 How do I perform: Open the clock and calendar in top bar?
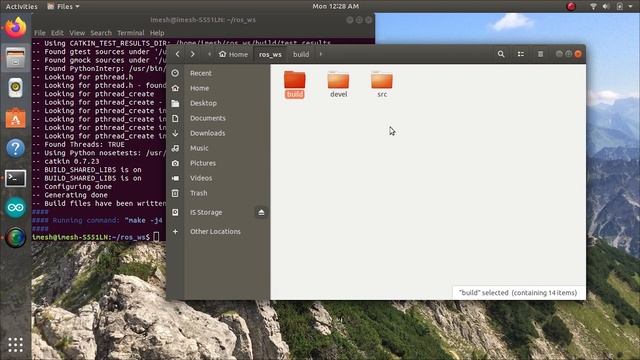(x=336, y=6)
